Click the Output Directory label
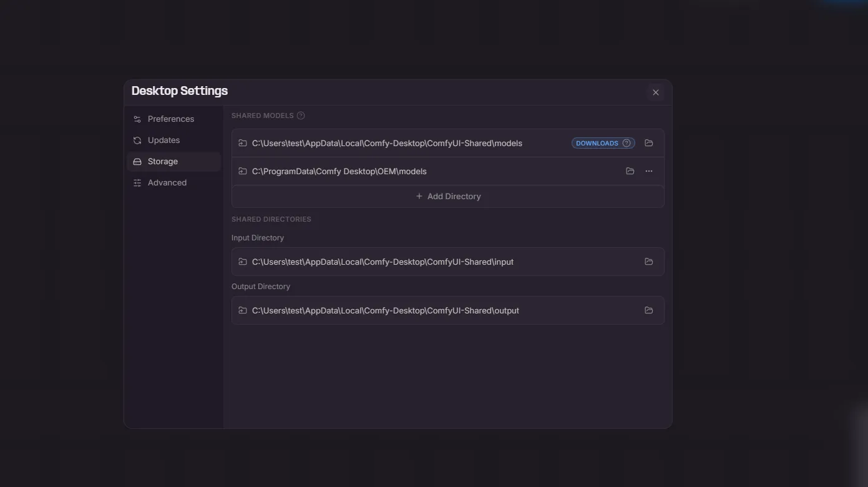Screen dimensions: 868x487 pyautogui.click(x=261, y=287)
